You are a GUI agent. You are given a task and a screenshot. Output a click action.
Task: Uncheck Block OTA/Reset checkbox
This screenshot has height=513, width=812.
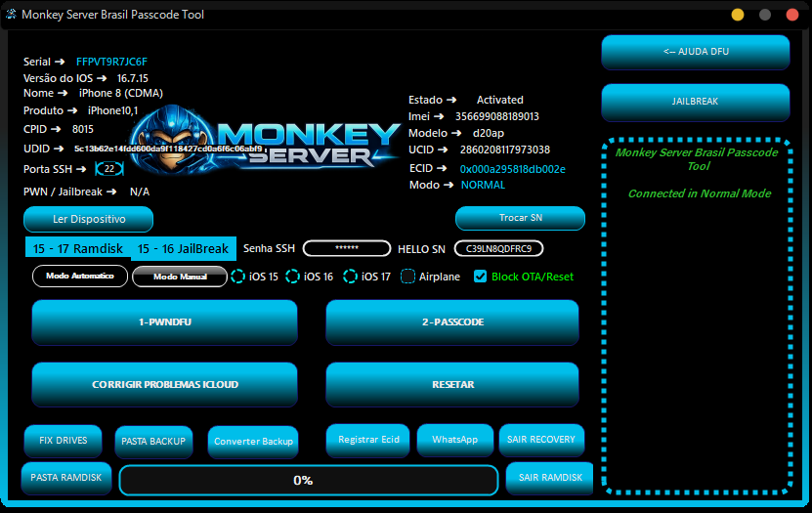click(480, 277)
